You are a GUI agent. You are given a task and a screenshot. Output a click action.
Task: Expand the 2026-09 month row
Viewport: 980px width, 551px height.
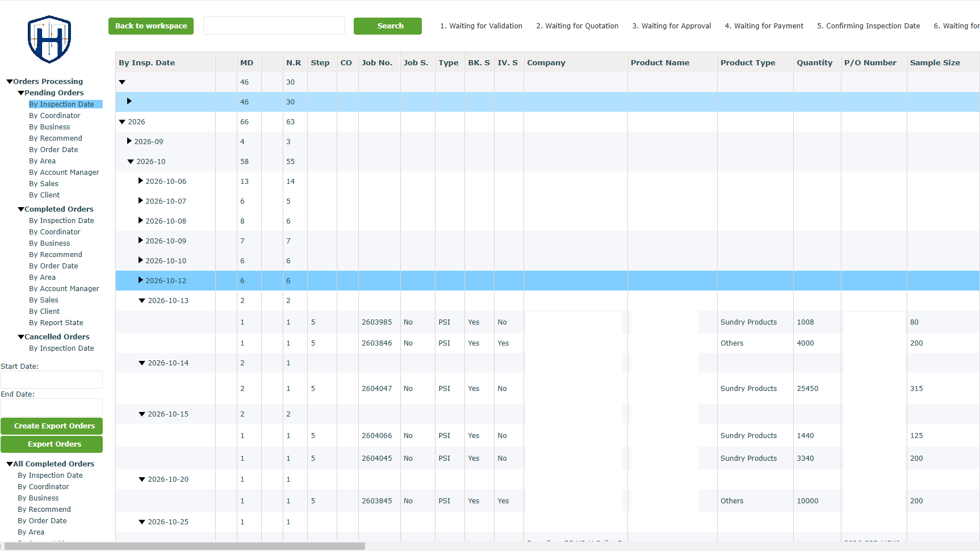[x=129, y=141]
